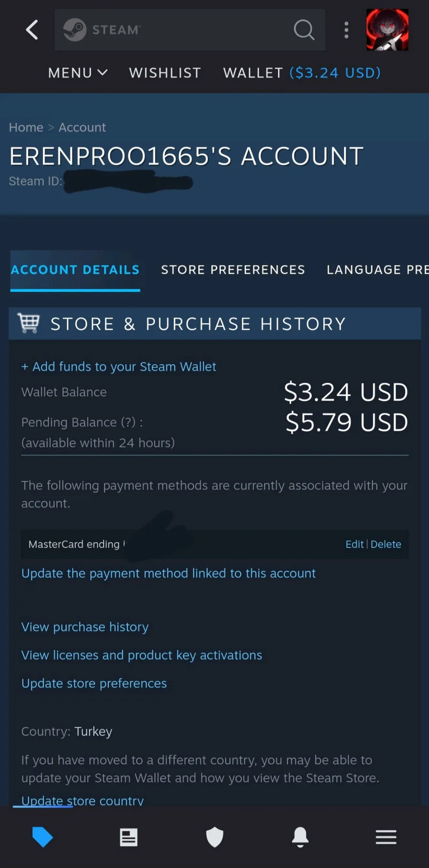Open the Steam Guard shield icon
The image size is (429, 868).
tap(214, 837)
